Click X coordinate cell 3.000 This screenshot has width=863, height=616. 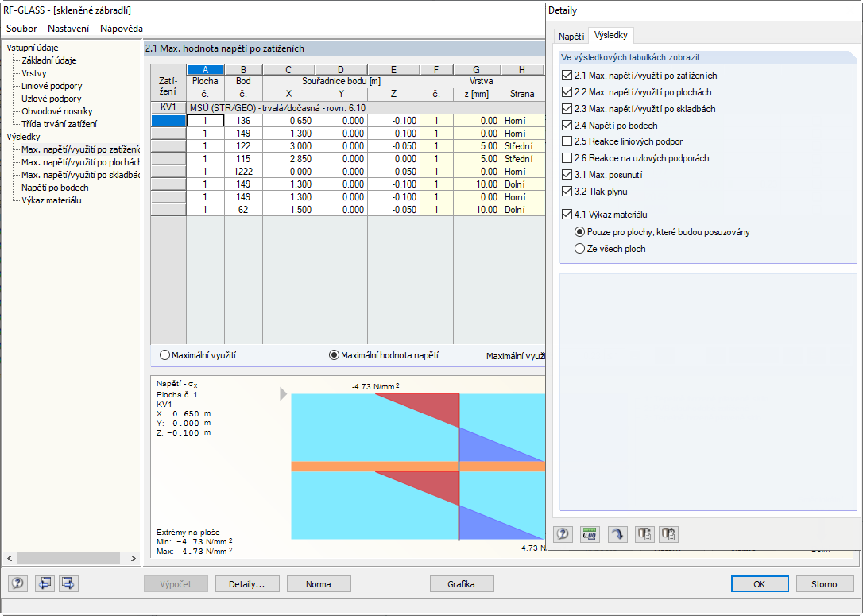point(288,146)
